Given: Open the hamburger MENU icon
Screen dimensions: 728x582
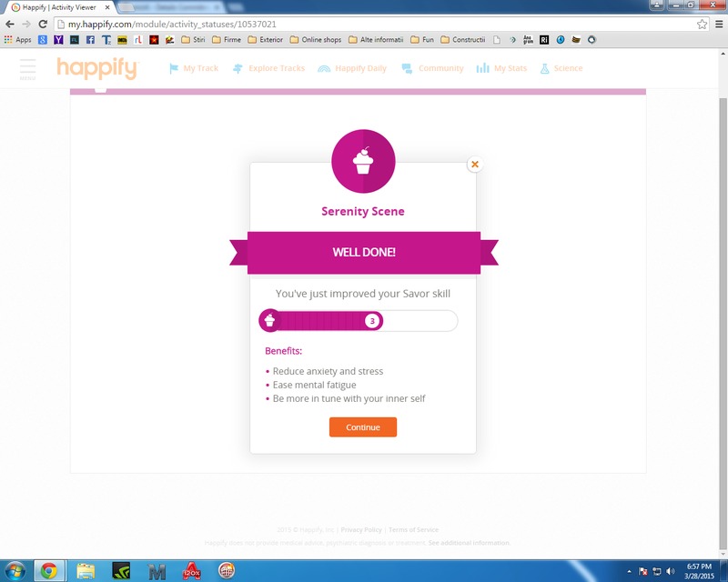Looking at the screenshot, I should [x=27, y=69].
